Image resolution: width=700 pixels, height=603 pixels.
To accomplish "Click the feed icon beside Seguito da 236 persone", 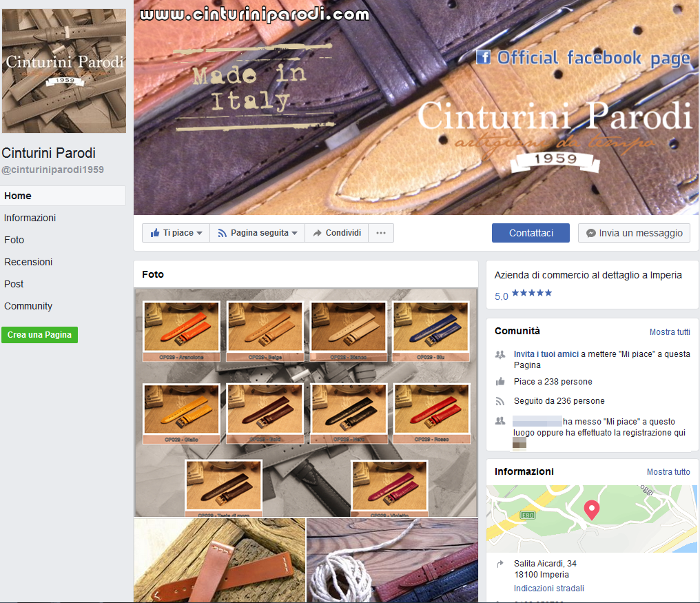I will pos(500,401).
